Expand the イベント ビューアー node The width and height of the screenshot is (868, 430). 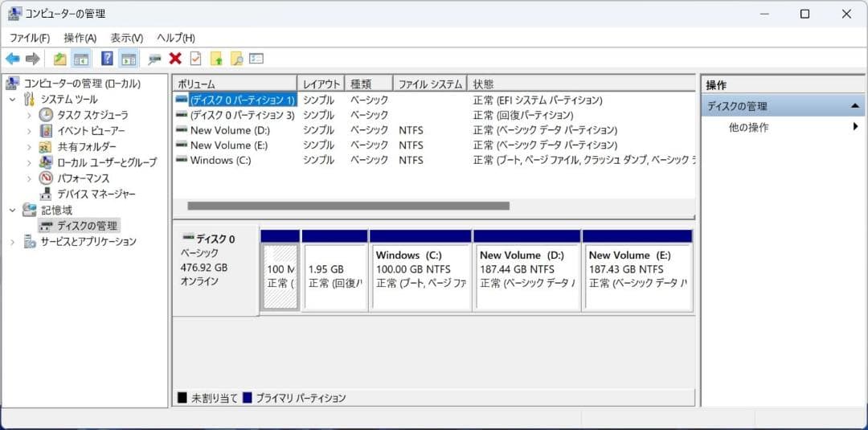(x=30, y=131)
